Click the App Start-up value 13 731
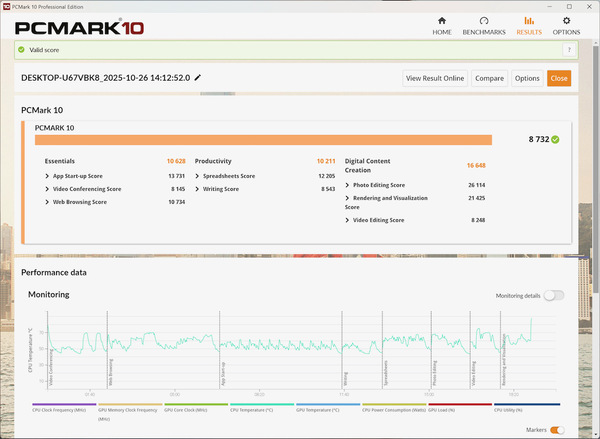 click(176, 176)
